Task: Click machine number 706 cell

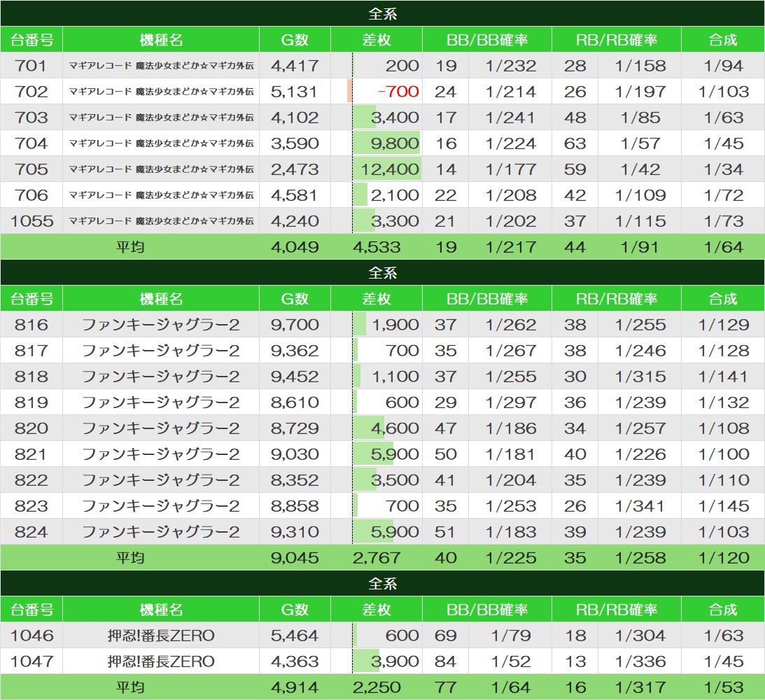Action: pyautogui.click(x=31, y=195)
